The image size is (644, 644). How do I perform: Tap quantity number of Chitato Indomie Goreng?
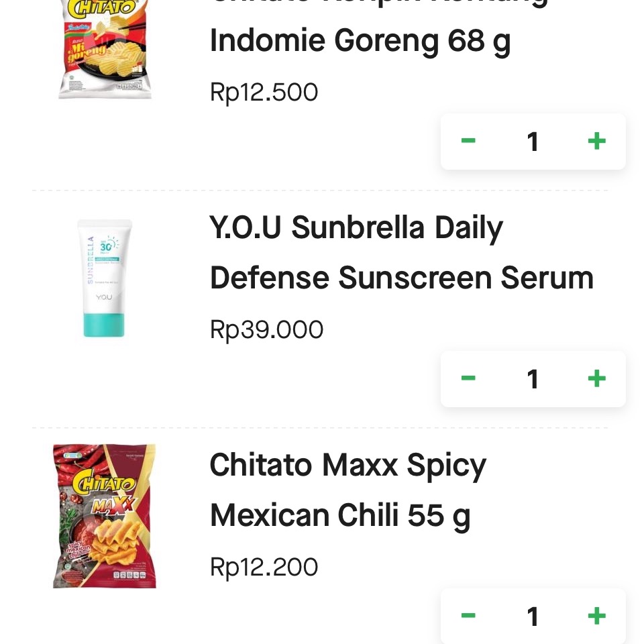click(x=532, y=142)
